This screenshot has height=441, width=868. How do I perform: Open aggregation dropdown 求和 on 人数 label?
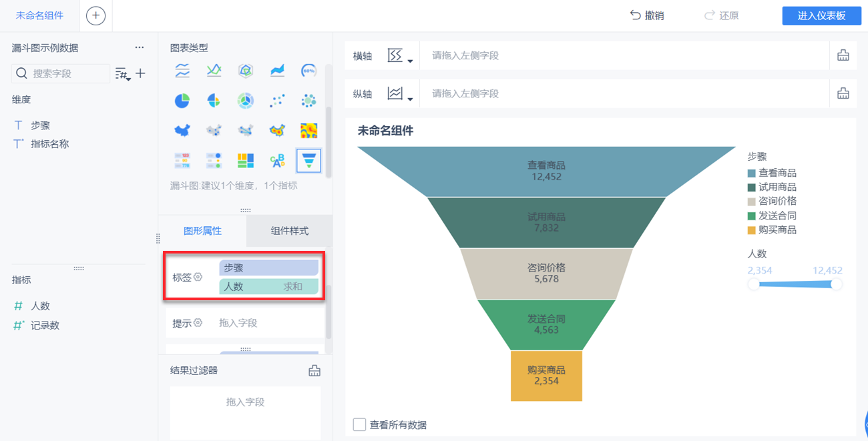click(293, 287)
